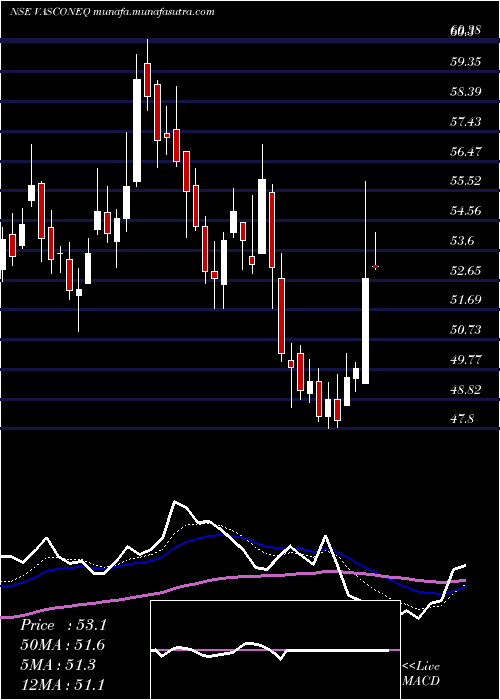The image size is (500, 700).
Task: Click inside the MACD inset chart box
Action: [275, 650]
